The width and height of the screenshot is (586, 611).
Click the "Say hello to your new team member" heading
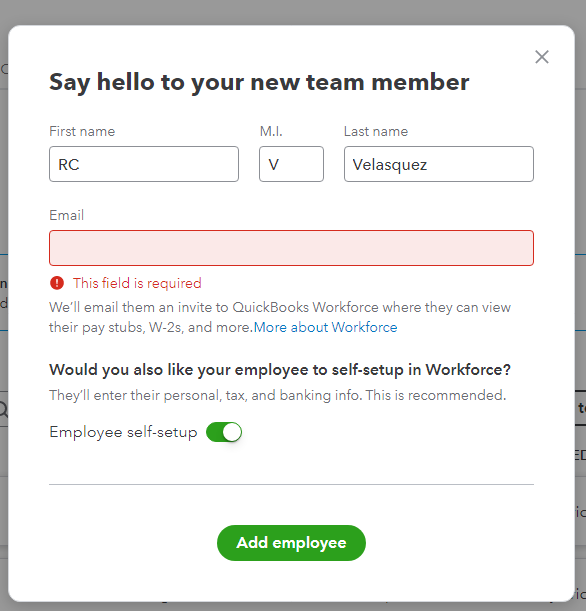tap(259, 82)
